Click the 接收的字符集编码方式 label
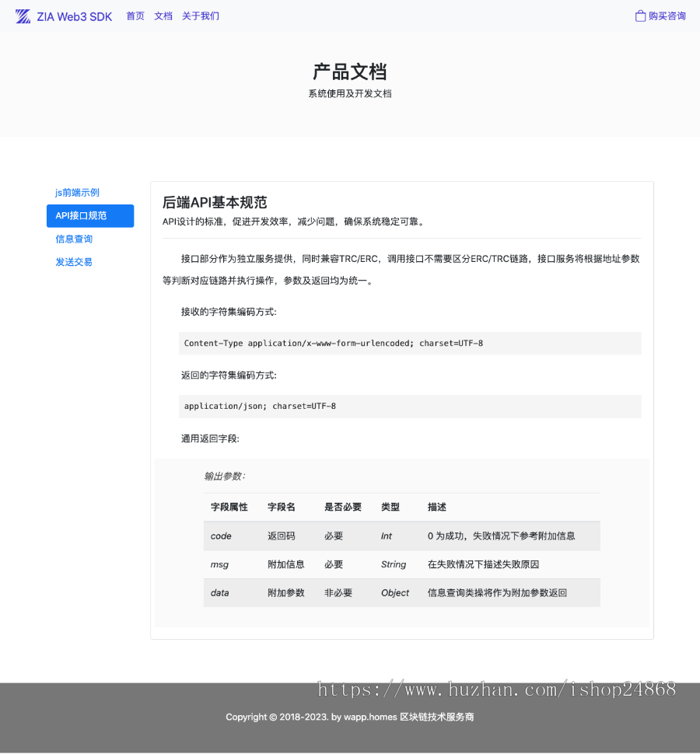Image resolution: width=700 pixels, height=754 pixels. click(x=229, y=312)
